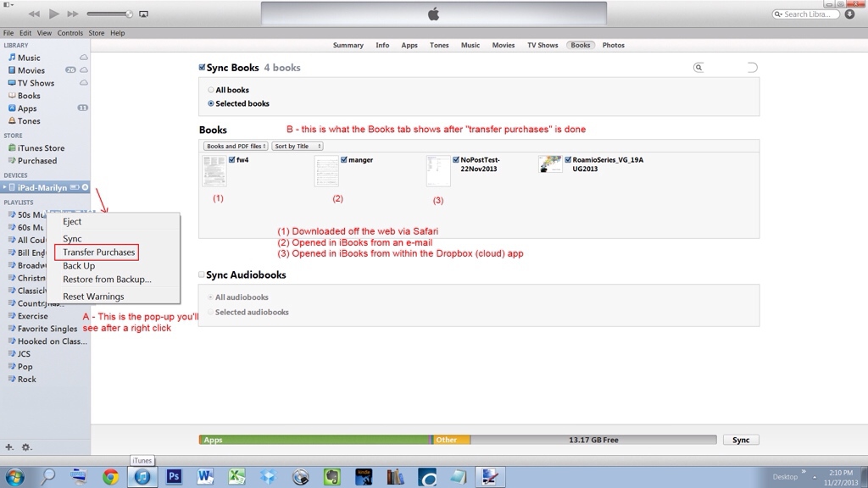Image resolution: width=868 pixels, height=488 pixels.
Task: Click the Other segment of capacity bar
Action: click(452, 440)
